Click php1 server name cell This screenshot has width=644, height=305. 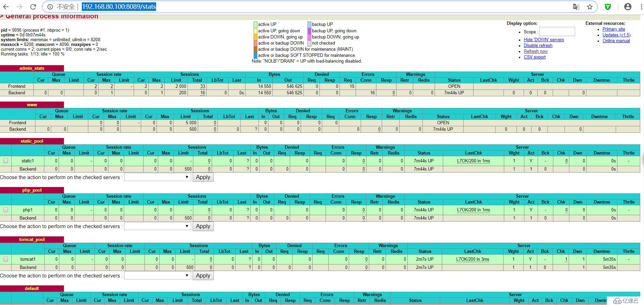pyautogui.click(x=28, y=210)
